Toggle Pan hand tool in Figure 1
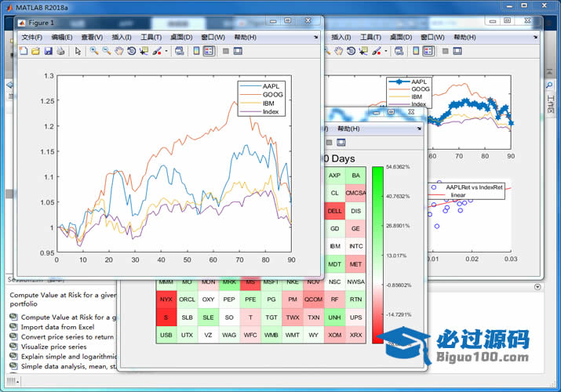This screenshot has height=392, width=561. (119, 51)
